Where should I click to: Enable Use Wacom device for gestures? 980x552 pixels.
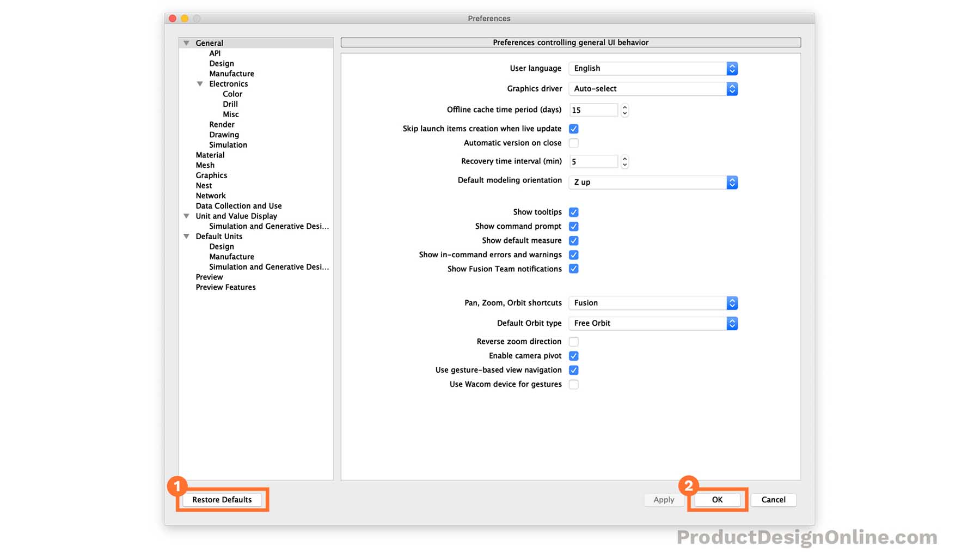[x=573, y=384]
